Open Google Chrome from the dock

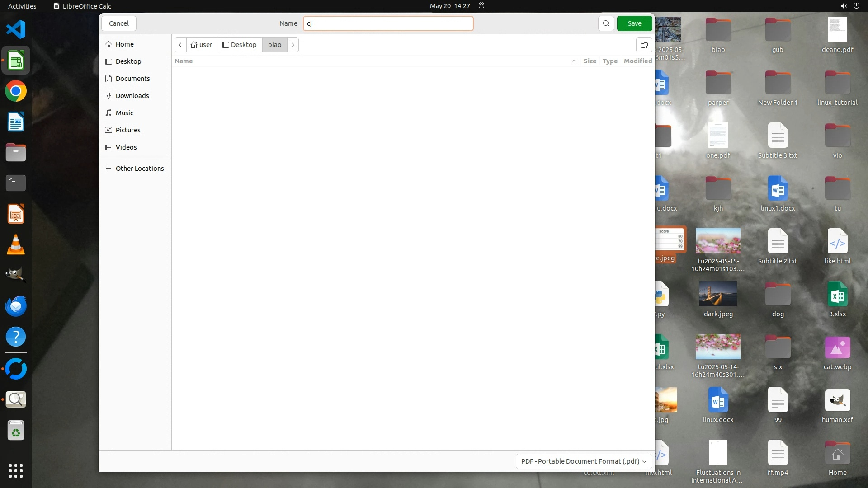(x=16, y=91)
